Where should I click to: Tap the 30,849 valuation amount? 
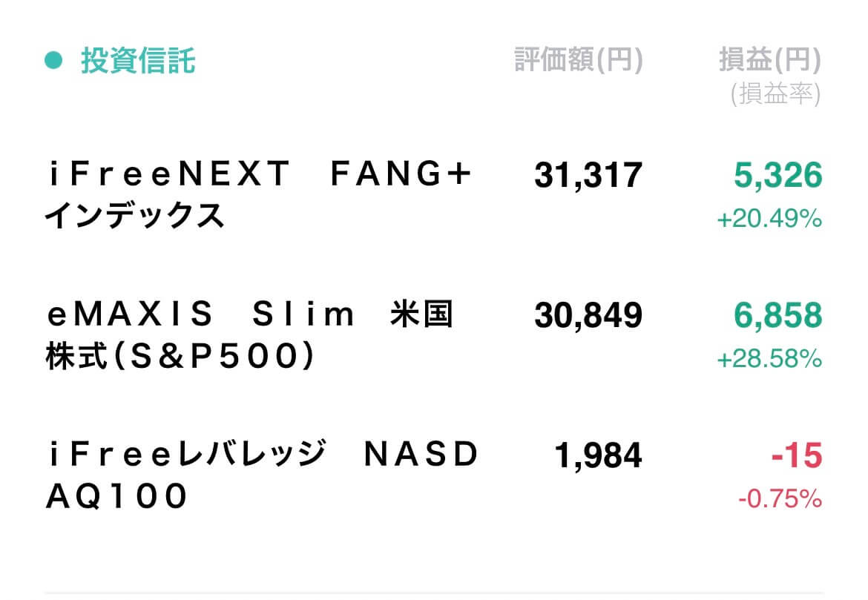coord(588,315)
